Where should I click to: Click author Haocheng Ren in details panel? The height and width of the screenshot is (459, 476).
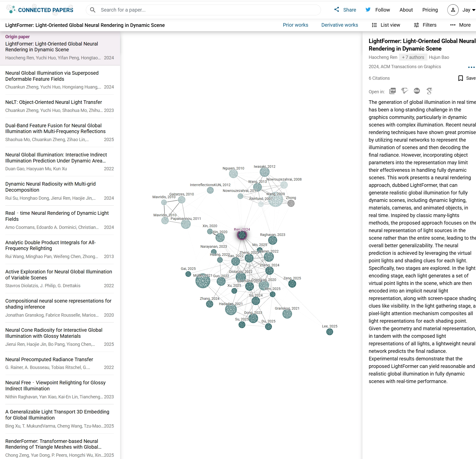383,57
